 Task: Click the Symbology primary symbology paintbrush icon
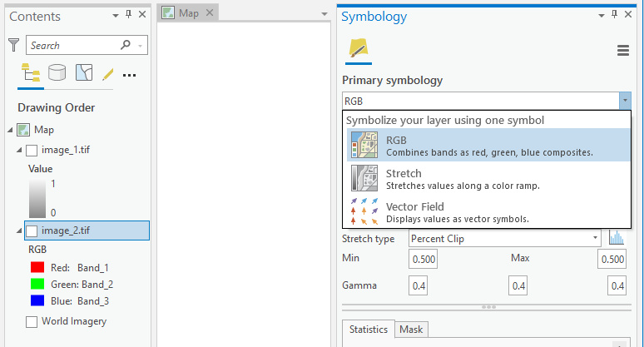pos(359,48)
